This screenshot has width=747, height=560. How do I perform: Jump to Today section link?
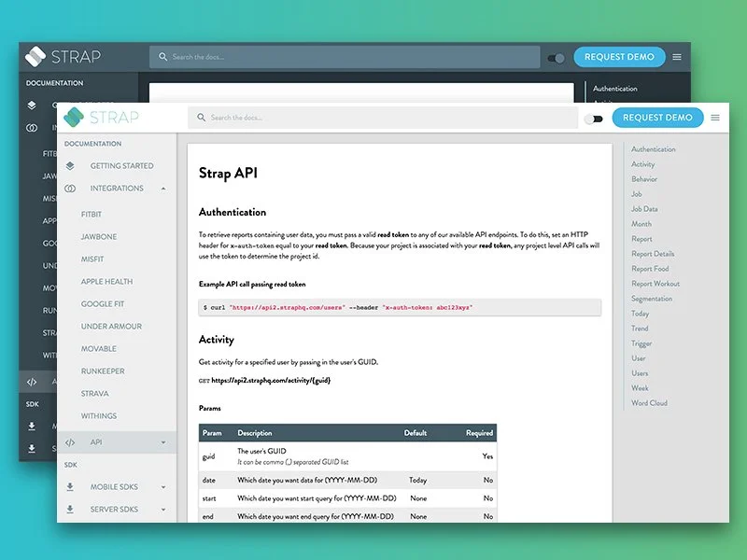[x=640, y=314]
